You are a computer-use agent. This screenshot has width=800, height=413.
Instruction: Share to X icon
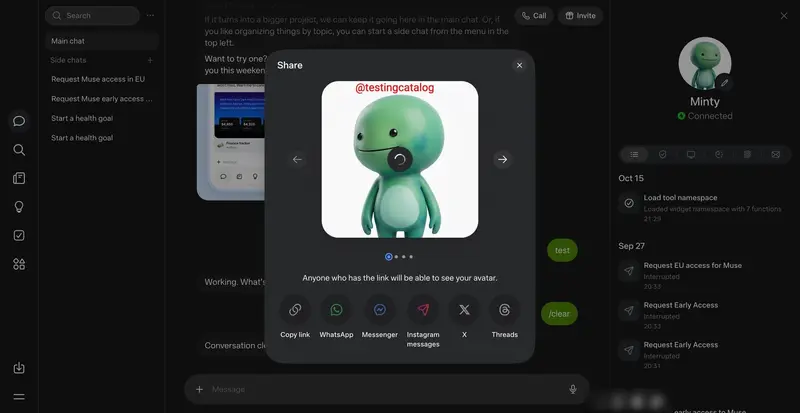point(464,310)
